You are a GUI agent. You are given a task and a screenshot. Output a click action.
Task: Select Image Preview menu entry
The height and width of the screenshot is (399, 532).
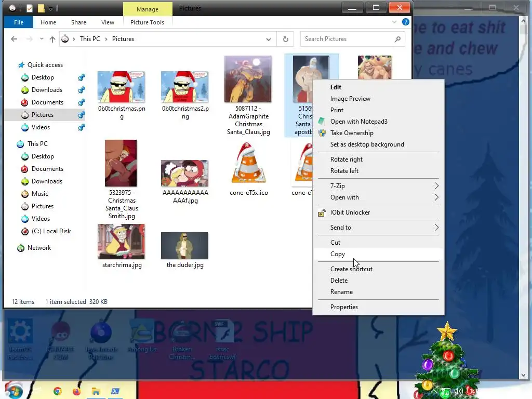[x=378, y=99]
